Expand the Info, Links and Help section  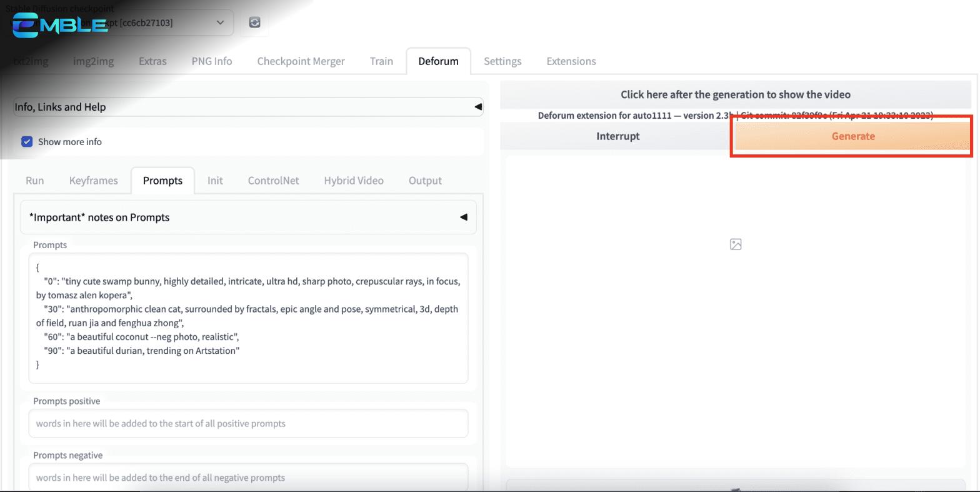pyautogui.click(x=248, y=107)
